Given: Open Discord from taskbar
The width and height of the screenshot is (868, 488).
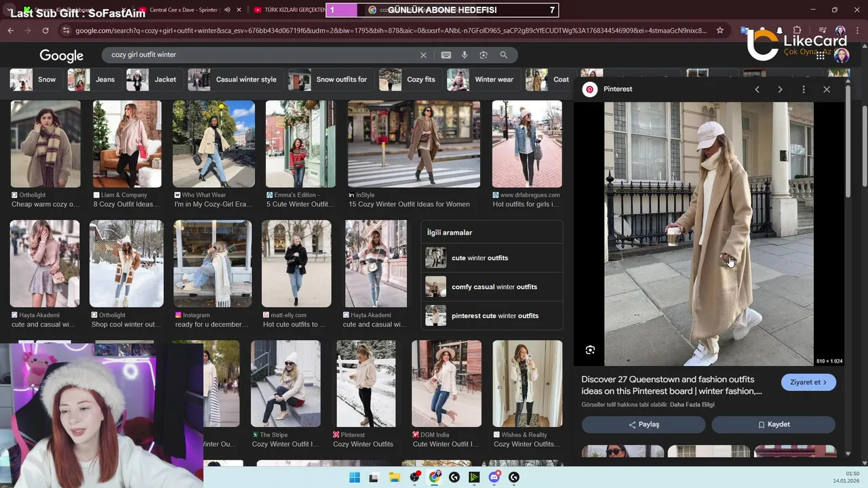Looking at the screenshot, I should click(x=494, y=477).
